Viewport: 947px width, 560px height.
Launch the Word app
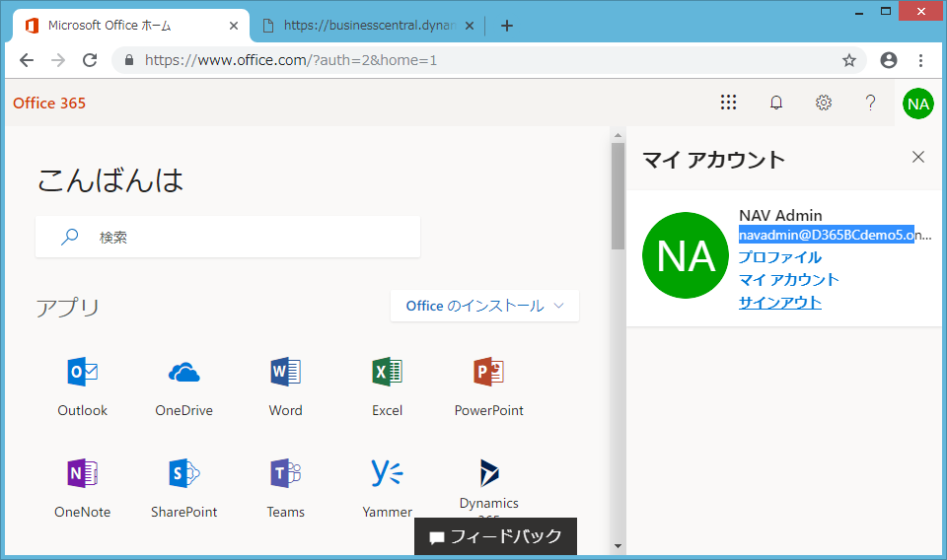pyautogui.click(x=285, y=386)
